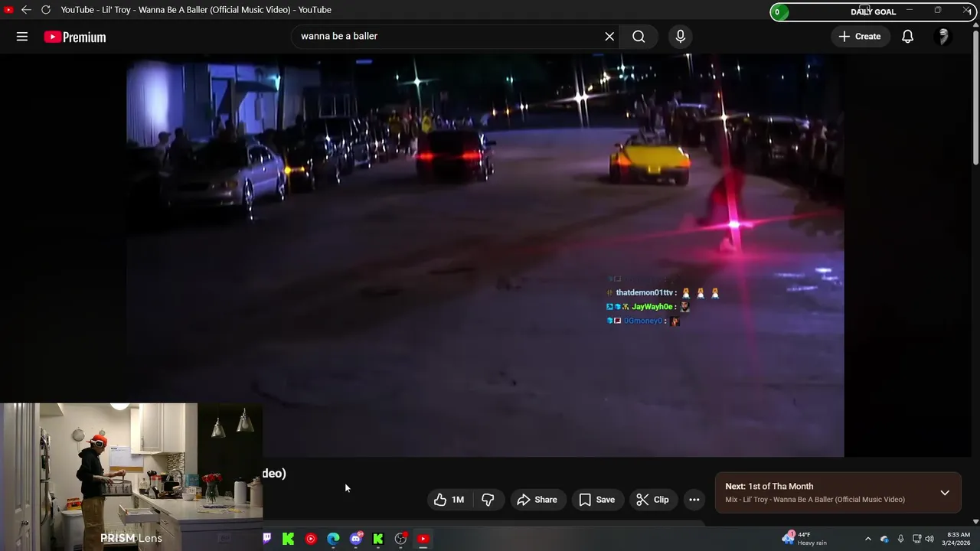Viewport: 980px width, 551px height.
Task: Clip a segment with the Clip button
Action: (653, 500)
